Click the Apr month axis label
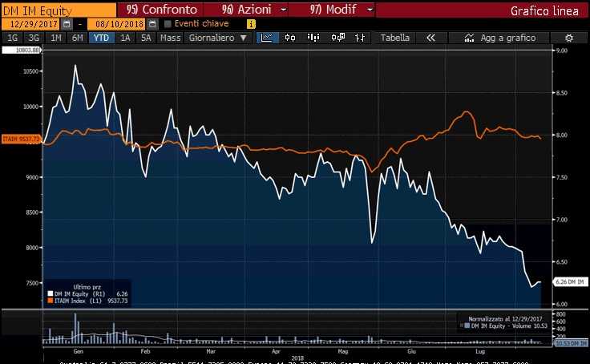Viewport: 590px width, 364px height. (x=276, y=351)
